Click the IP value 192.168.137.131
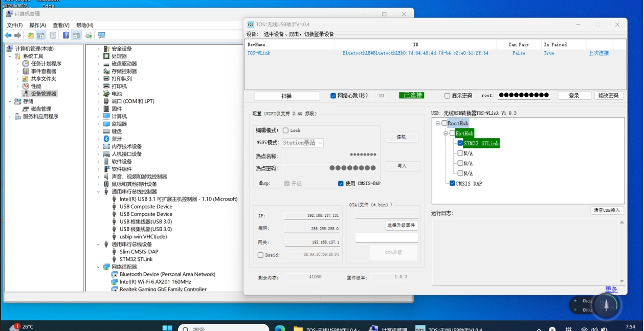The width and height of the screenshot is (644, 331). 324,216
